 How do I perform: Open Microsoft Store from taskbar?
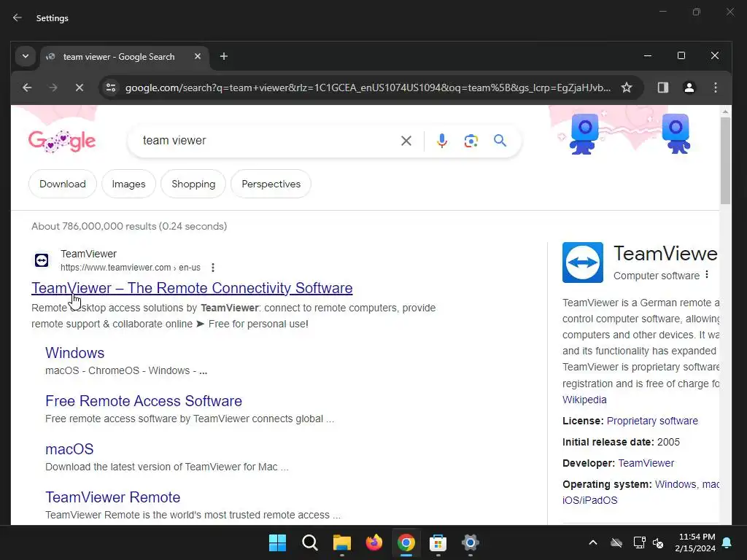click(x=438, y=542)
